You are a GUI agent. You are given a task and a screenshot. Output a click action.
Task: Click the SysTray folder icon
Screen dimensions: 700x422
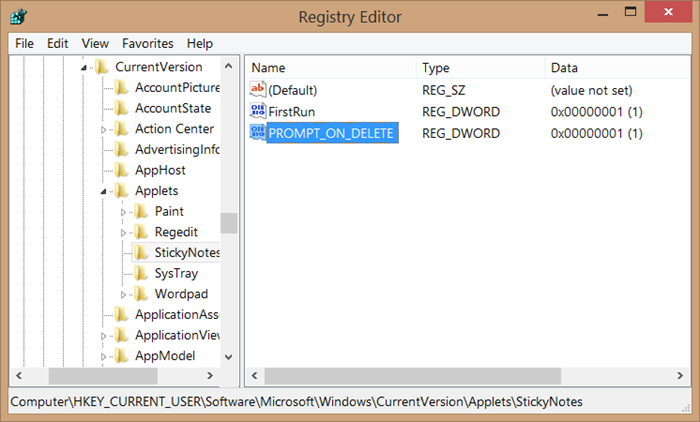pyautogui.click(x=140, y=273)
